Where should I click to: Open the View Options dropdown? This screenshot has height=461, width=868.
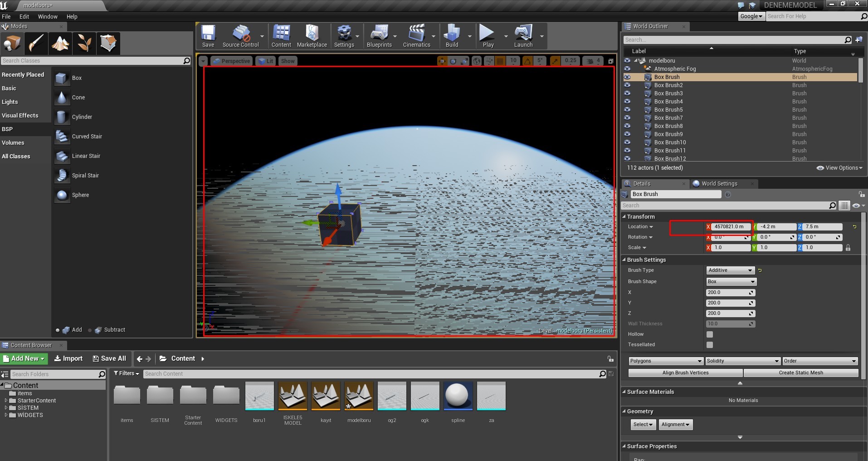pos(839,168)
